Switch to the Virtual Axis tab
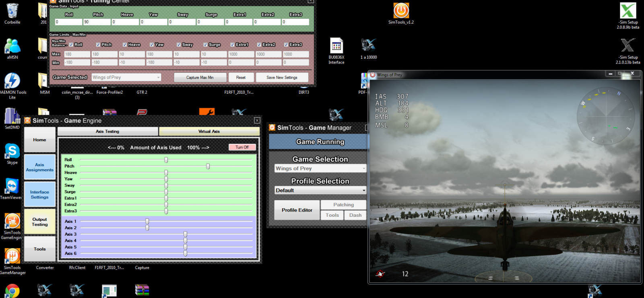Image resolution: width=644 pixels, height=298 pixels. 209,132
